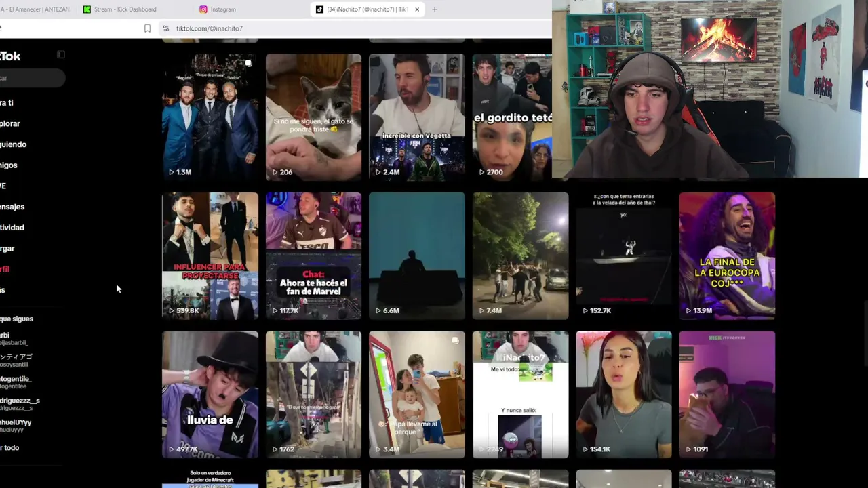Viewport: 868px width, 488px height.
Task: Open the 'Ahora te hacés el fan de Marvel' video
Action: [313, 256]
